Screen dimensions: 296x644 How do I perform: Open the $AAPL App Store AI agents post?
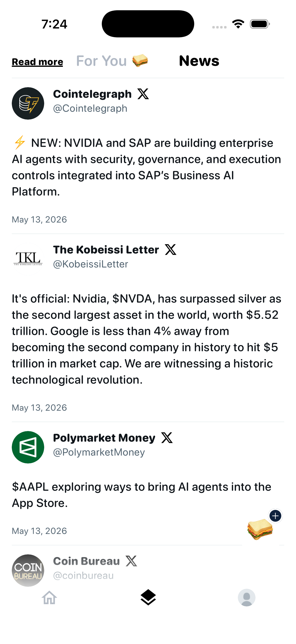141,495
